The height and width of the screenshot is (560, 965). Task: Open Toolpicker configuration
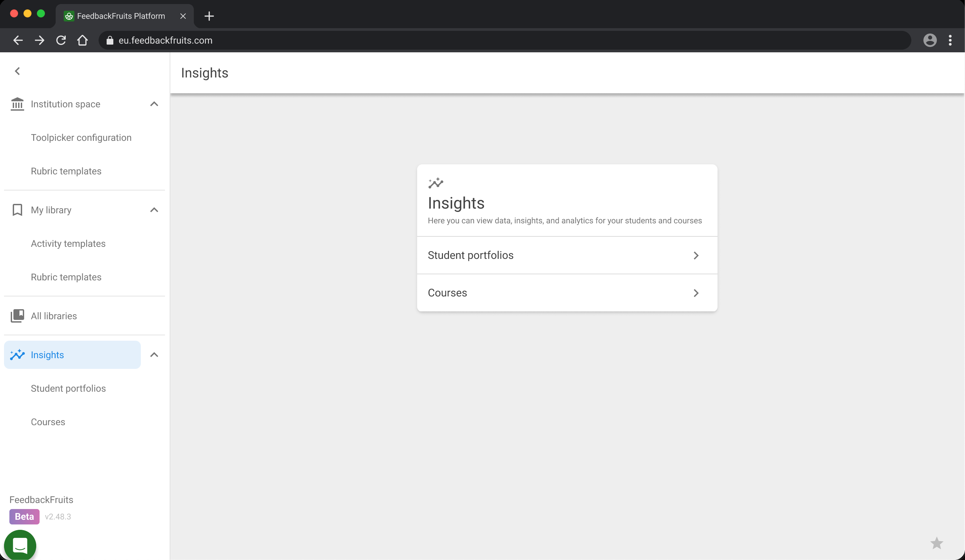[x=81, y=137]
